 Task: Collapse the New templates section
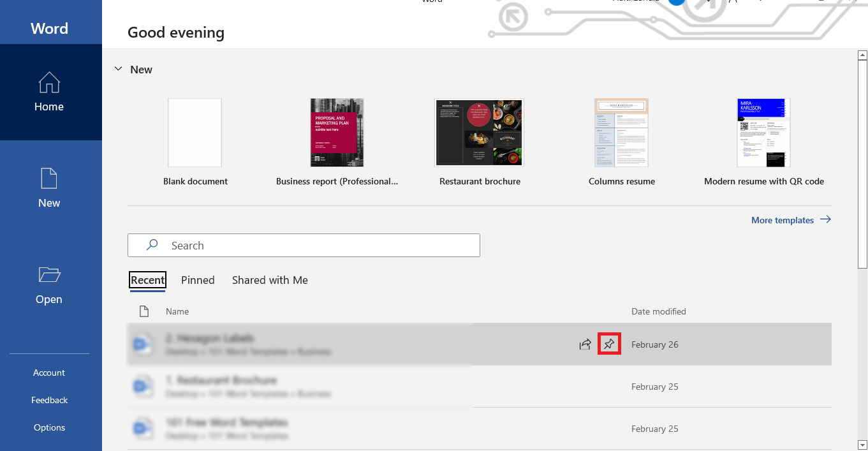tap(118, 69)
